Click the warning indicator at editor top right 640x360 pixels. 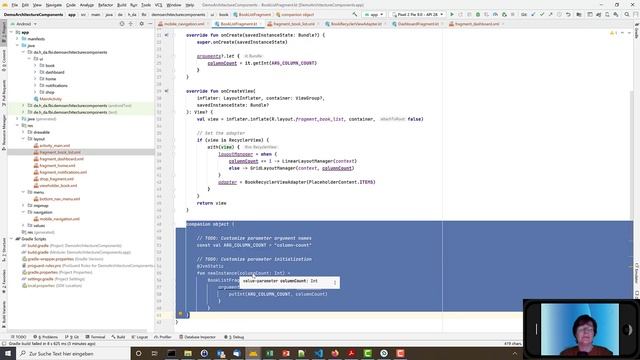coord(613,33)
